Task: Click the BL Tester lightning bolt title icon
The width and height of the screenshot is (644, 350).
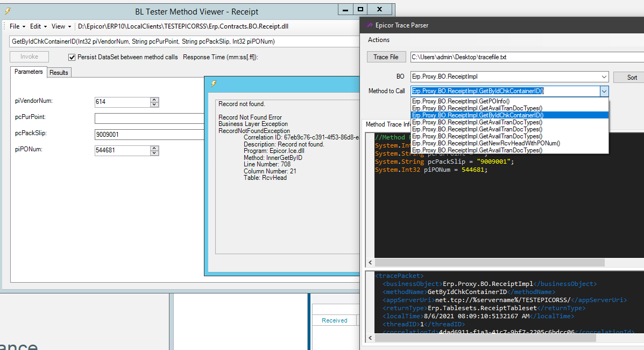Action: (x=7, y=11)
